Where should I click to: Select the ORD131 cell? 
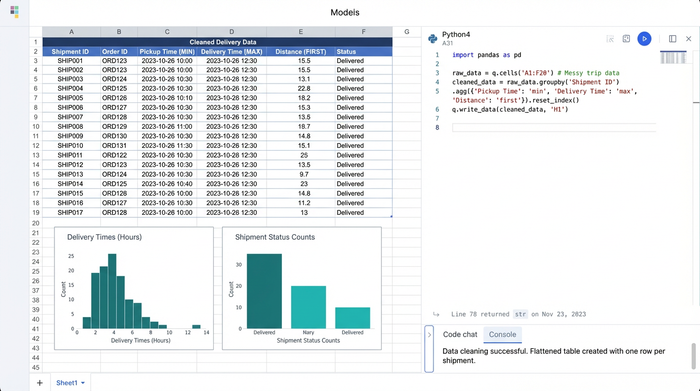pyautogui.click(x=119, y=146)
